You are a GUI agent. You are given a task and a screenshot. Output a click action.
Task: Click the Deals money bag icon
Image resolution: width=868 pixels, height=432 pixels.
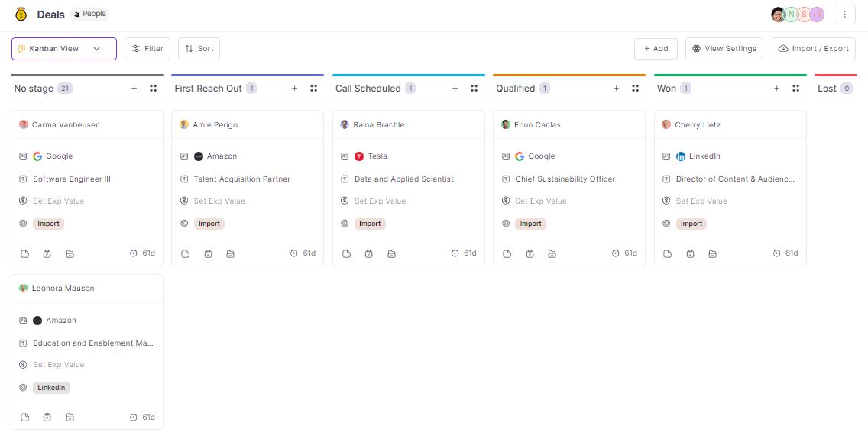[21, 15]
